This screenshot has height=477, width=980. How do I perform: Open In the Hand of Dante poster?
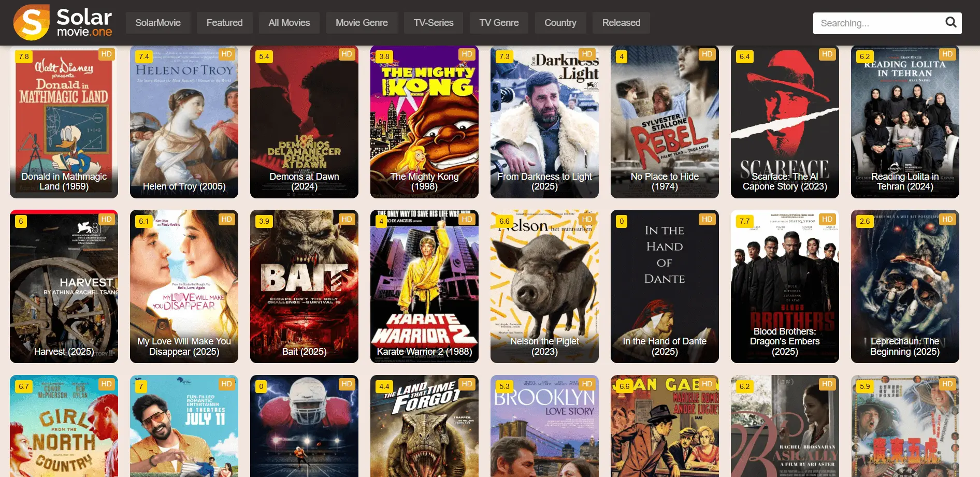(665, 286)
